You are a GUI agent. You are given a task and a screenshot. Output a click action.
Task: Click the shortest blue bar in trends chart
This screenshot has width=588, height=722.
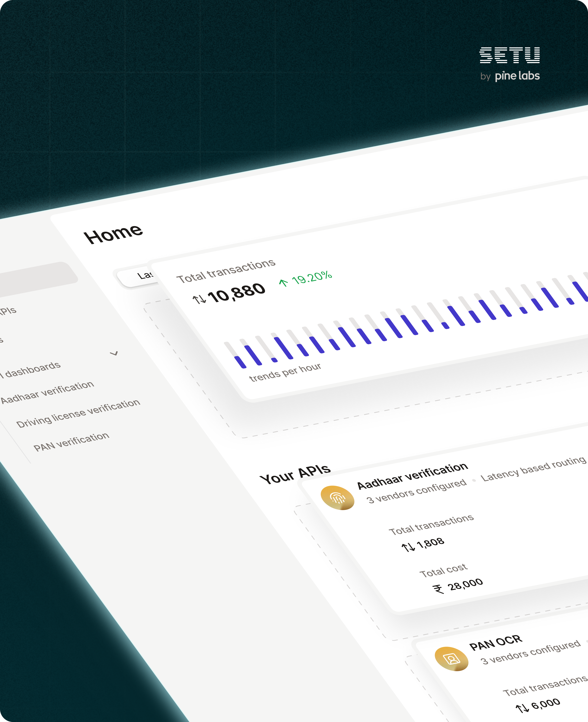point(274,360)
